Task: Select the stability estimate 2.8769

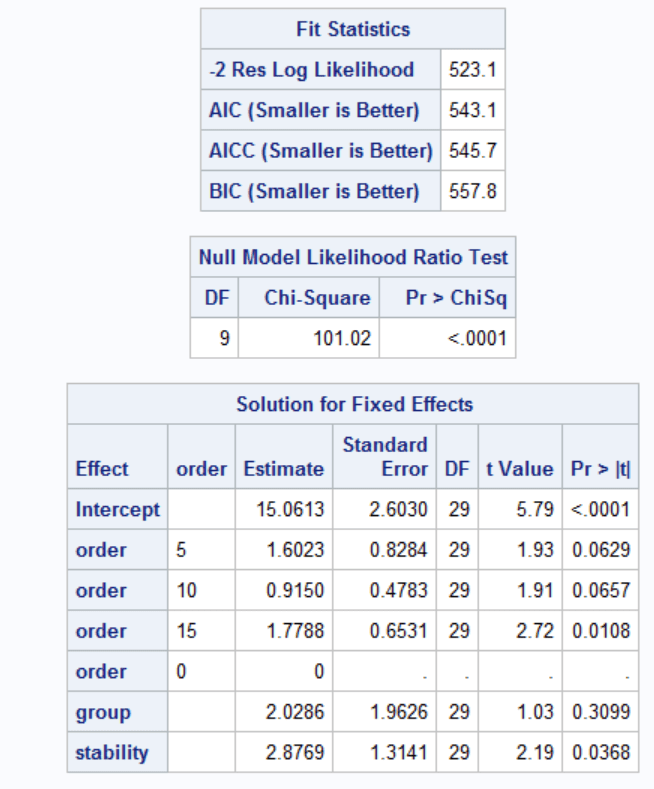Action: 295,753
